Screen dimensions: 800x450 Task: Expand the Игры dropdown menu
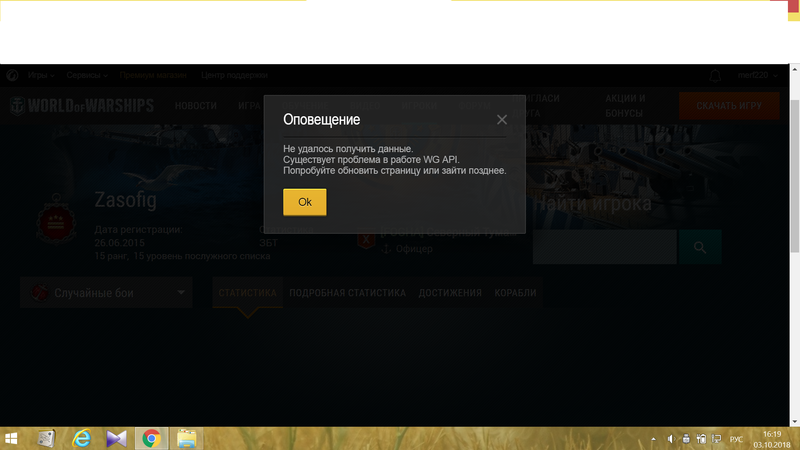click(x=41, y=75)
